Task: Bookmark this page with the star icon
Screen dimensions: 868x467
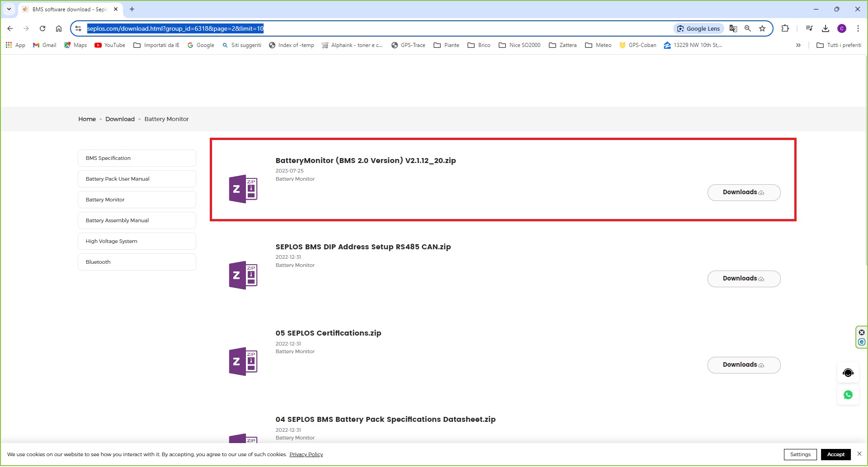Action: pos(762,28)
